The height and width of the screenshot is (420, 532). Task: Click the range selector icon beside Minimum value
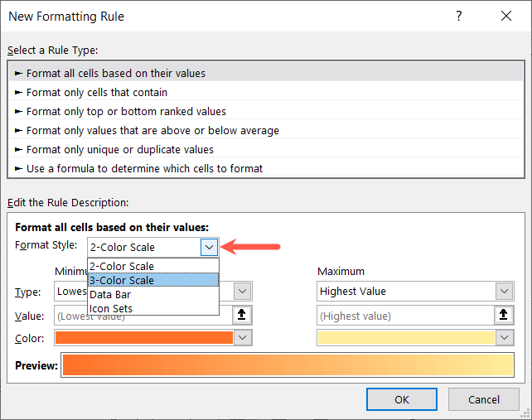[x=243, y=315]
